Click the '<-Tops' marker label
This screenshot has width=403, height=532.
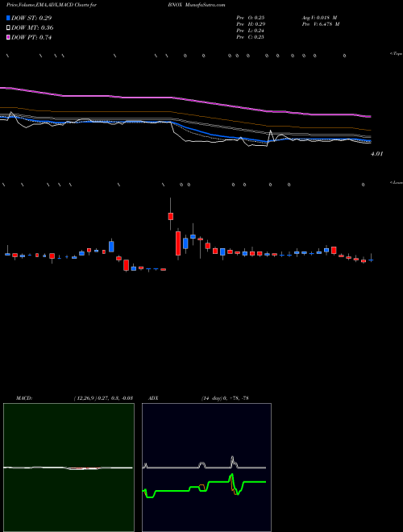tap(396, 54)
